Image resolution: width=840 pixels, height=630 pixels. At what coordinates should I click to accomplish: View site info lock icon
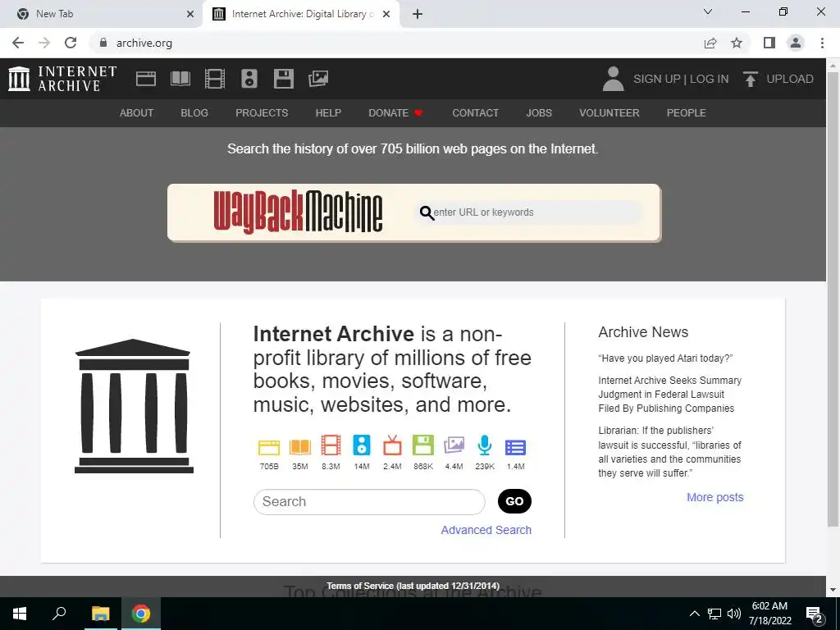pos(103,43)
